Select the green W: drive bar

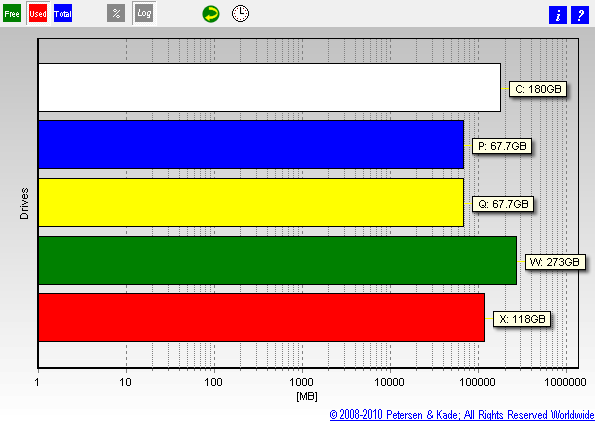[277, 260]
